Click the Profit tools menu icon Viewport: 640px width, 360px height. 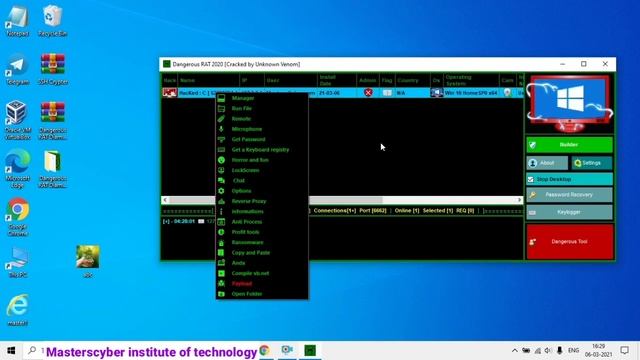[221, 232]
